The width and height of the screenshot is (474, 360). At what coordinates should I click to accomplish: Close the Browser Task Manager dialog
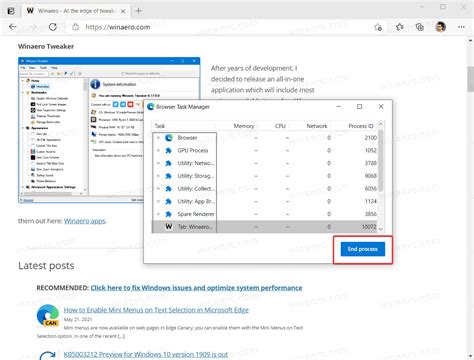tap(381, 107)
